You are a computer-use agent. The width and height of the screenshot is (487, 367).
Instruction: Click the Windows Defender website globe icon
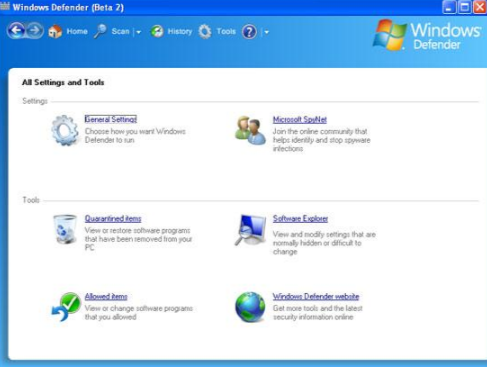[250, 307]
